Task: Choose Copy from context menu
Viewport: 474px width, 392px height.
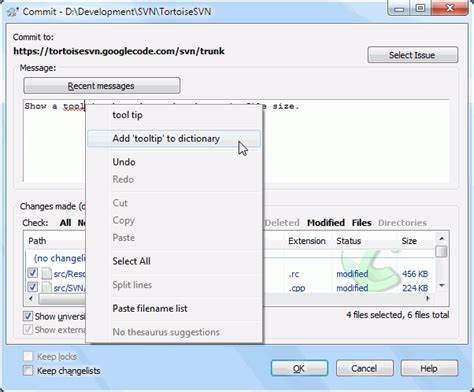Action: [x=174, y=220]
